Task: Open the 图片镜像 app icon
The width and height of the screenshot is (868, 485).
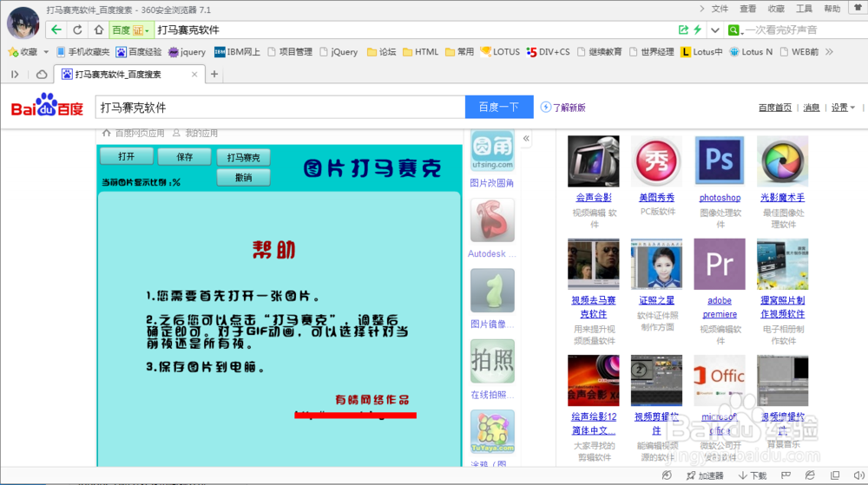Action: pyautogui.click(x=492, y=291)
